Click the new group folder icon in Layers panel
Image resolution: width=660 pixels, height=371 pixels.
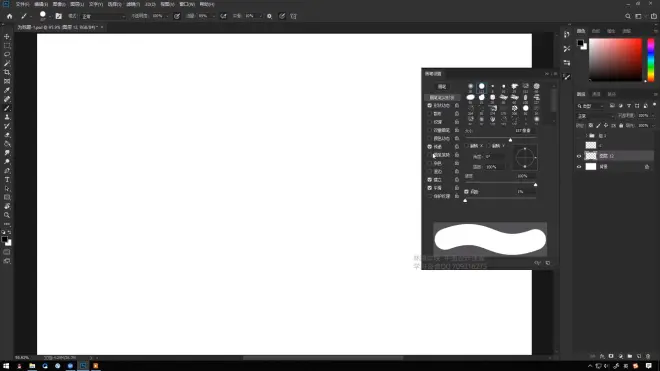[630, 356]
